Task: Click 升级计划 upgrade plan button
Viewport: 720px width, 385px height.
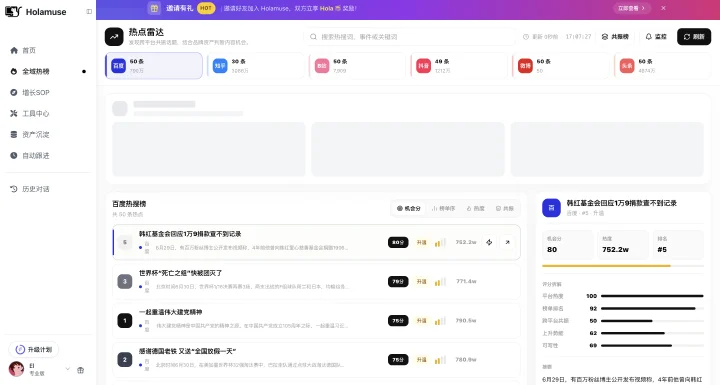Action: point(34,350)
